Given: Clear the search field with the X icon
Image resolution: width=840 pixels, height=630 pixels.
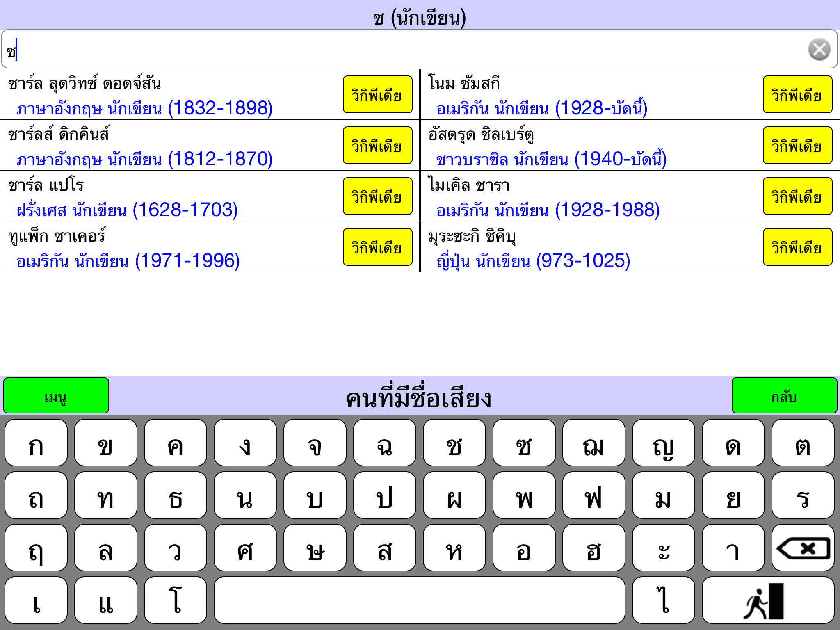Looking at the screenshot, I should click(819, 49).
